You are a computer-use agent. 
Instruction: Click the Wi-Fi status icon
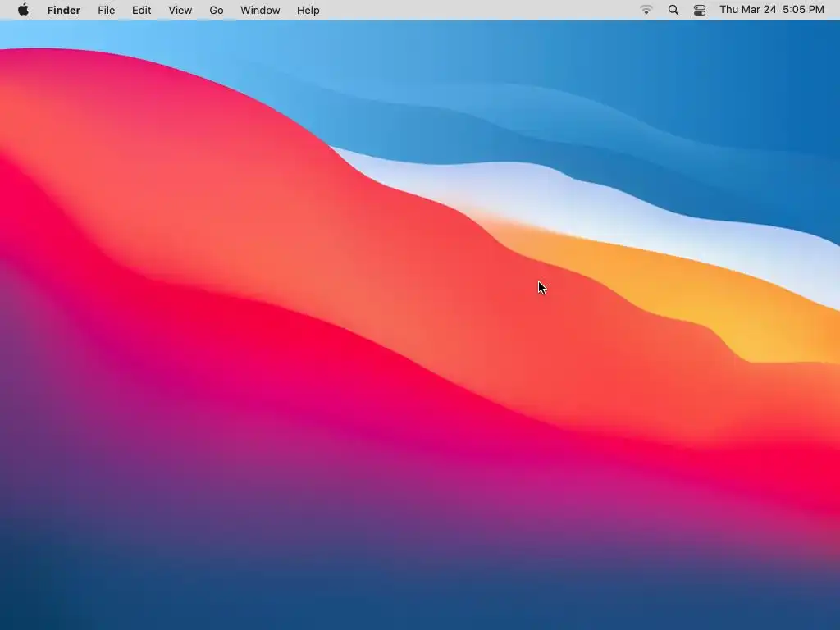tap(646, 10)
